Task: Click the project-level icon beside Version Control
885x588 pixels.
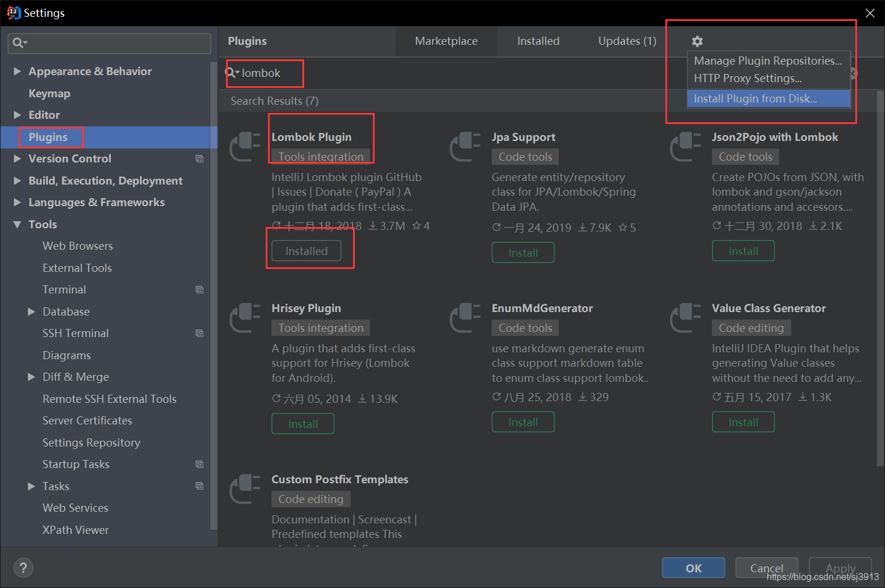Action: (199, 159)
